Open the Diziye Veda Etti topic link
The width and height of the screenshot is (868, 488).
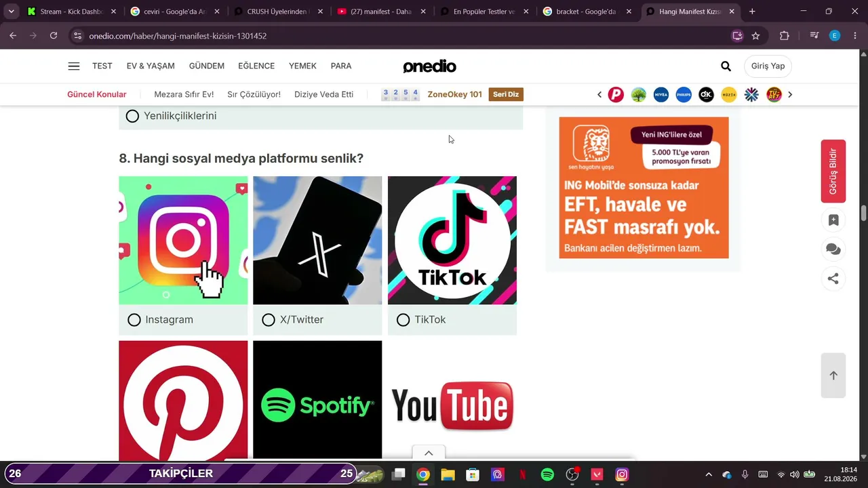pyautogui.click(x=323, y=95)
